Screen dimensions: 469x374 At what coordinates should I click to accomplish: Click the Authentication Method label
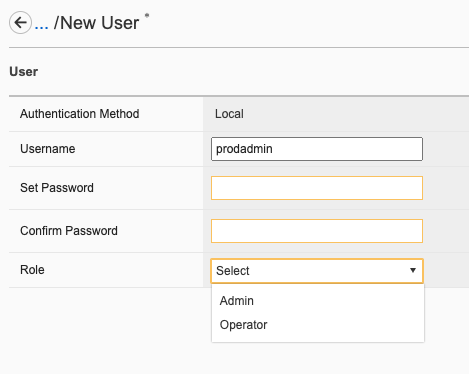(x=80, y=114)
